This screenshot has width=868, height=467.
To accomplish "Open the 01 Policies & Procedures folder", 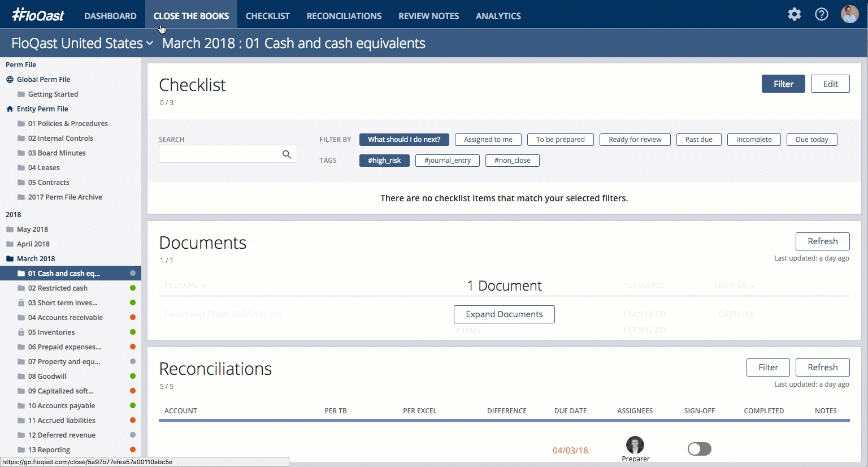I will [x=68, y=124].
